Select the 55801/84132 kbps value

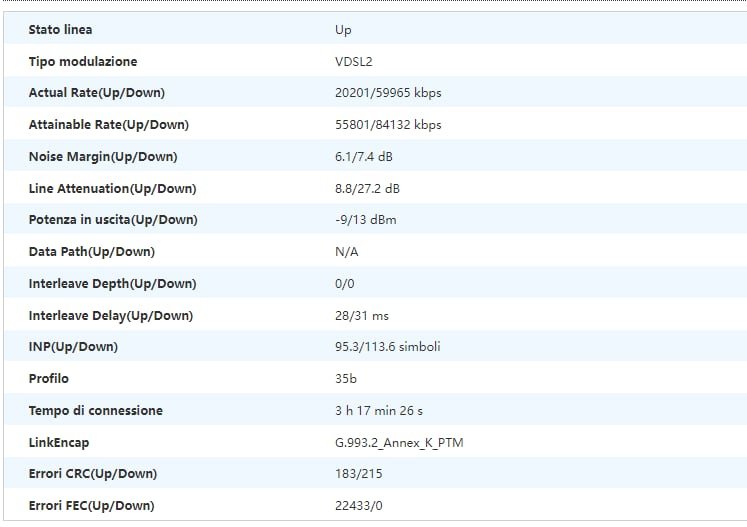tap(388, 125)
